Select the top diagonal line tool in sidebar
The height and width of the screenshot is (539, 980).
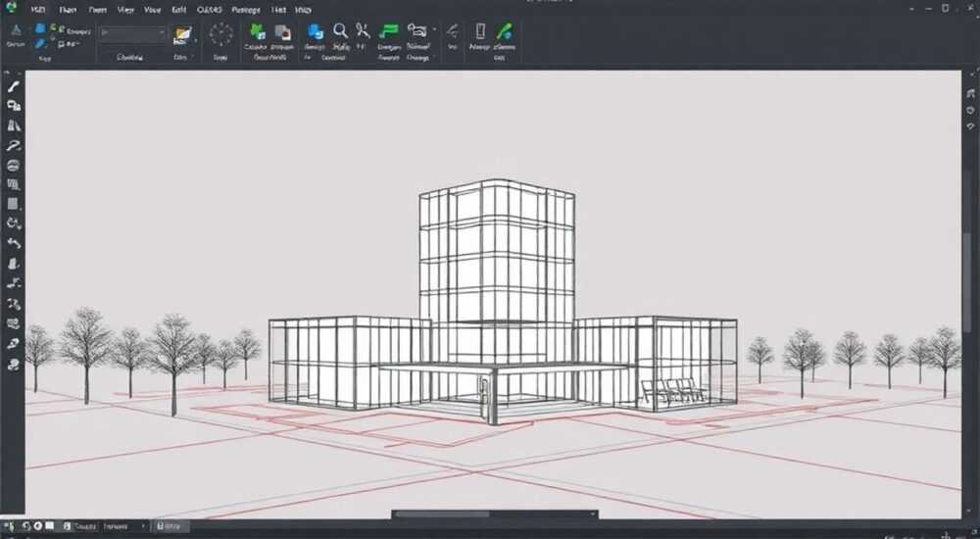[x=14, y=86]
